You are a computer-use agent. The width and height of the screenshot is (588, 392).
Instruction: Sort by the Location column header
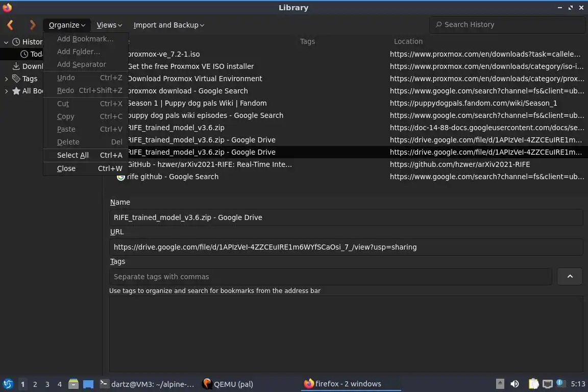click(x=408, y=42)
